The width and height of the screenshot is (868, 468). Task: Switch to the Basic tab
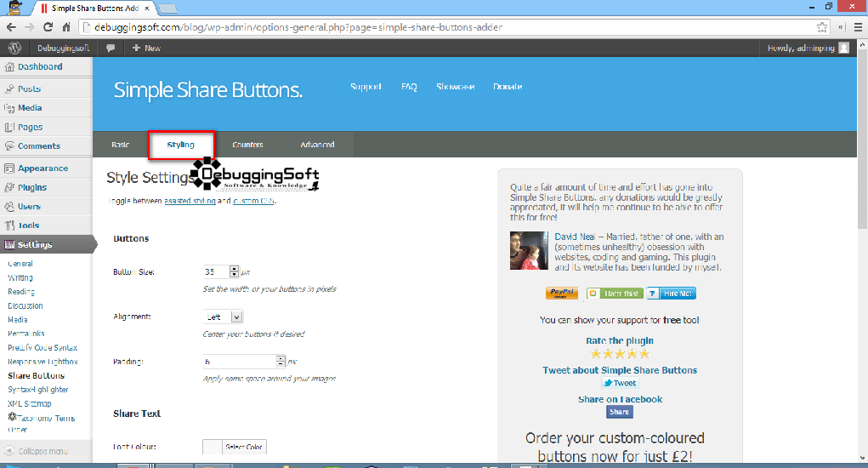(120, 145)
